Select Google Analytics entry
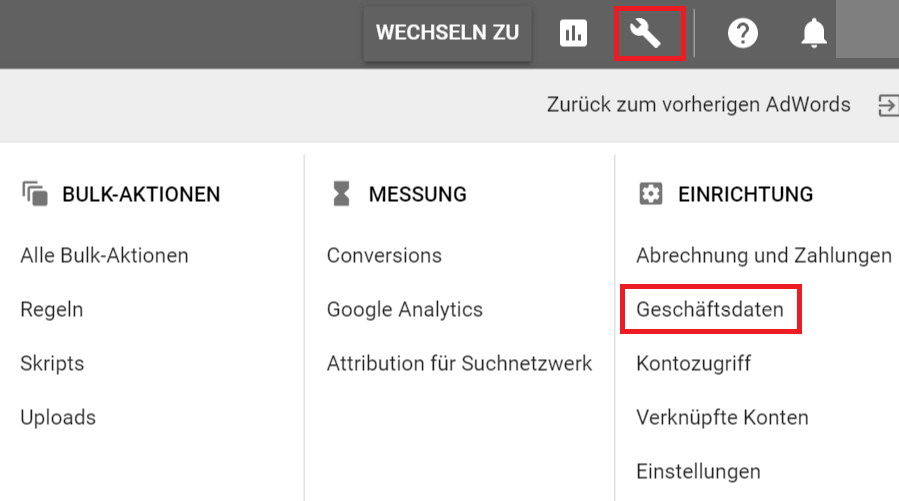 405,310
